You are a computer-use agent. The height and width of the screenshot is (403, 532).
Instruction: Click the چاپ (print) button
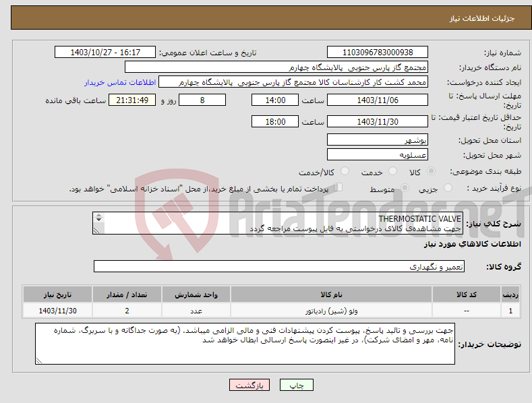click(x=296, y=385)
